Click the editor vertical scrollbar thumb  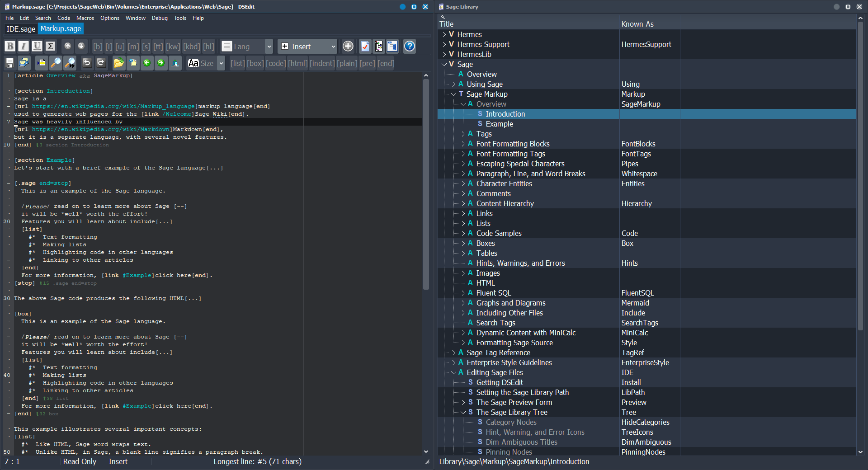426,184
